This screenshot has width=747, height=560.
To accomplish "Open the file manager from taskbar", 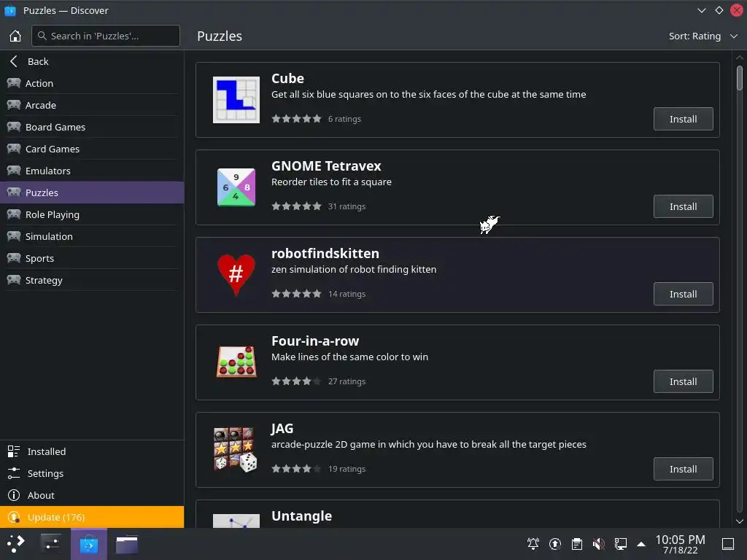I will pos(127,544).
